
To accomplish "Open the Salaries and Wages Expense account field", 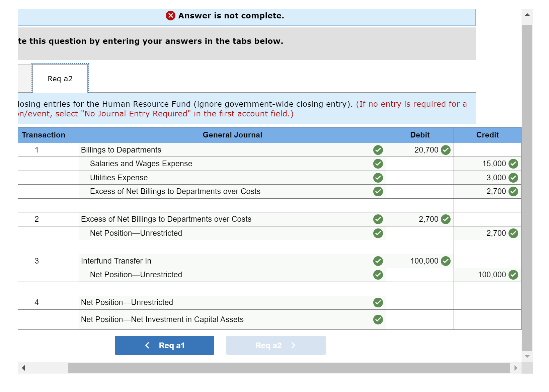I will [232, 164].
